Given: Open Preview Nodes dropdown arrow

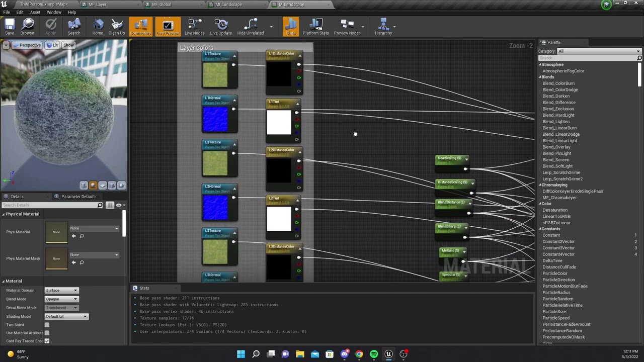Looking at the screenshot, I should click(363, 27).
